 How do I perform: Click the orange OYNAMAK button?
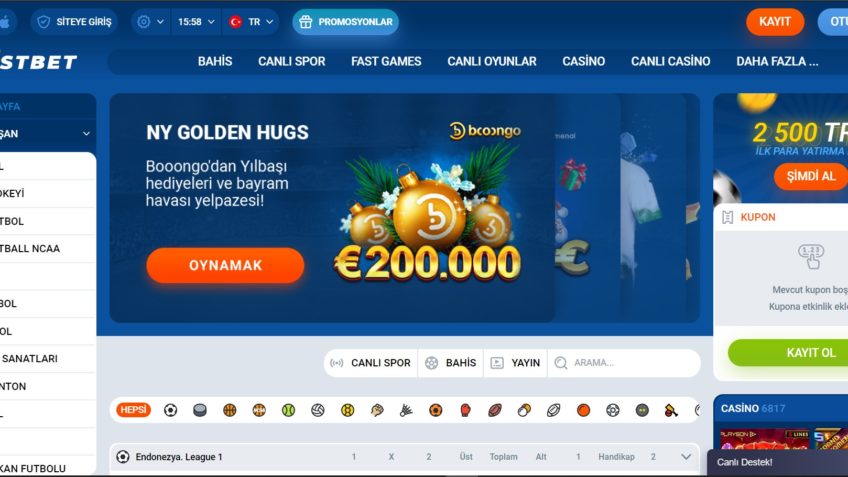pyautogui.click(x=225, y=266)
